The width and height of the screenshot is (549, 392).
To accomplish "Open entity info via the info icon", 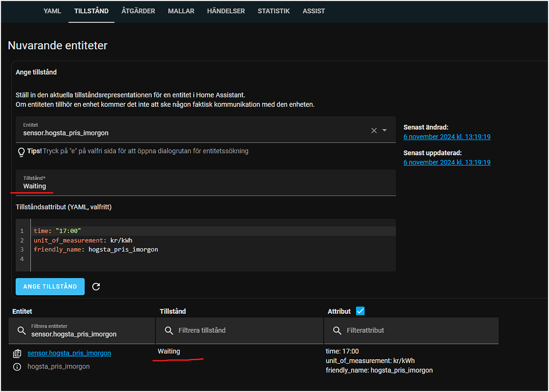I will [x=17, y=367].
